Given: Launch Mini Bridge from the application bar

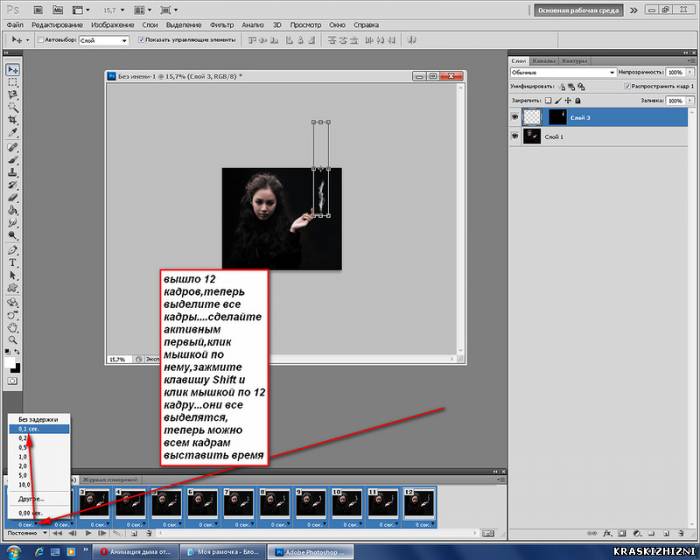Looking at the screenshot, I should pyautogui.click(x=58, y=9).
